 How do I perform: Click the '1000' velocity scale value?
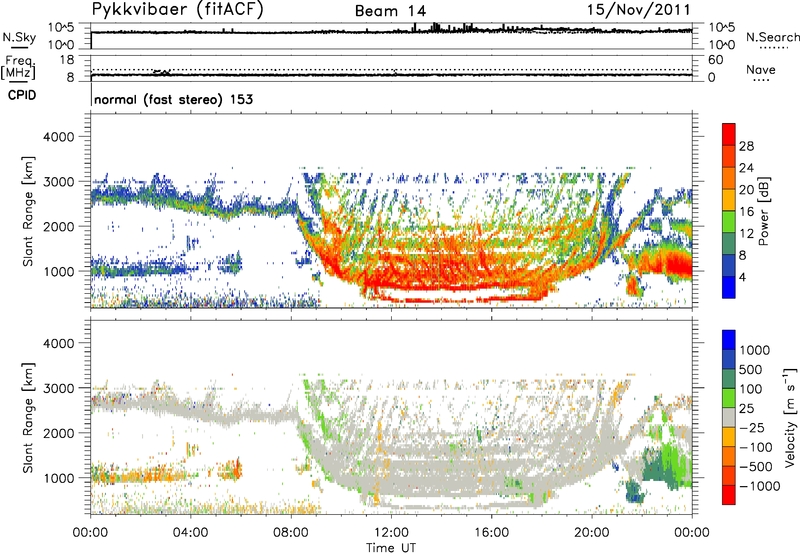[755, 350]
